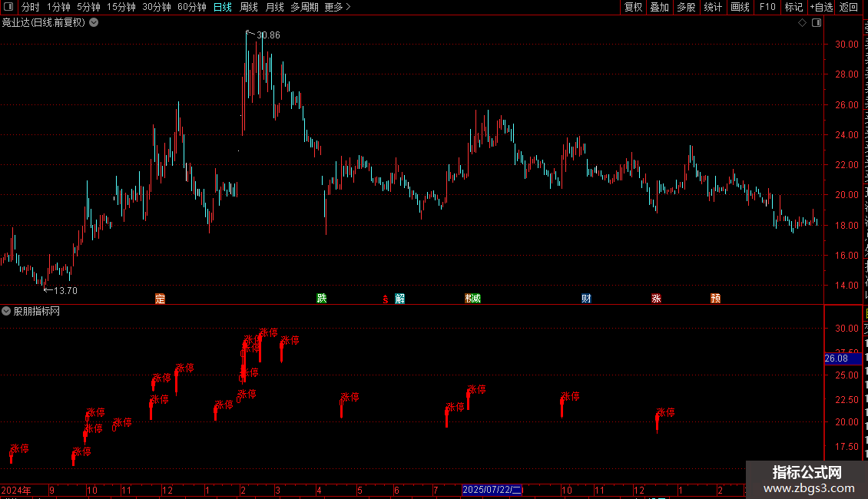Click the 22.00 price axis label
The image size is (868, 499).
[x=847, y=165]
